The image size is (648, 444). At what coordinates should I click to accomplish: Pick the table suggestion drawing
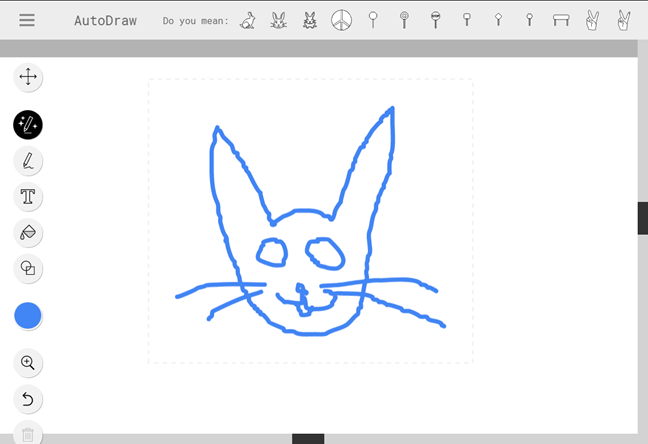pyautogui.click(x=561, y=20)
